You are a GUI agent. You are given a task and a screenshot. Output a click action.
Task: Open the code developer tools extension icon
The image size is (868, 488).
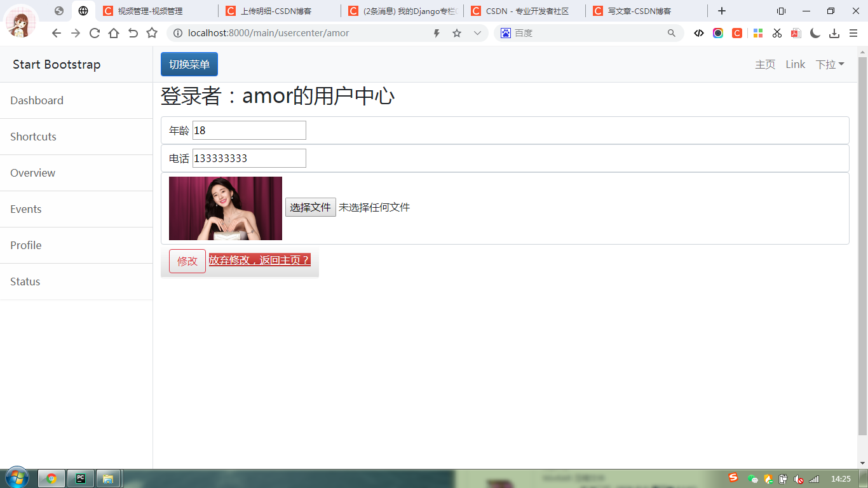coord(699,32)
